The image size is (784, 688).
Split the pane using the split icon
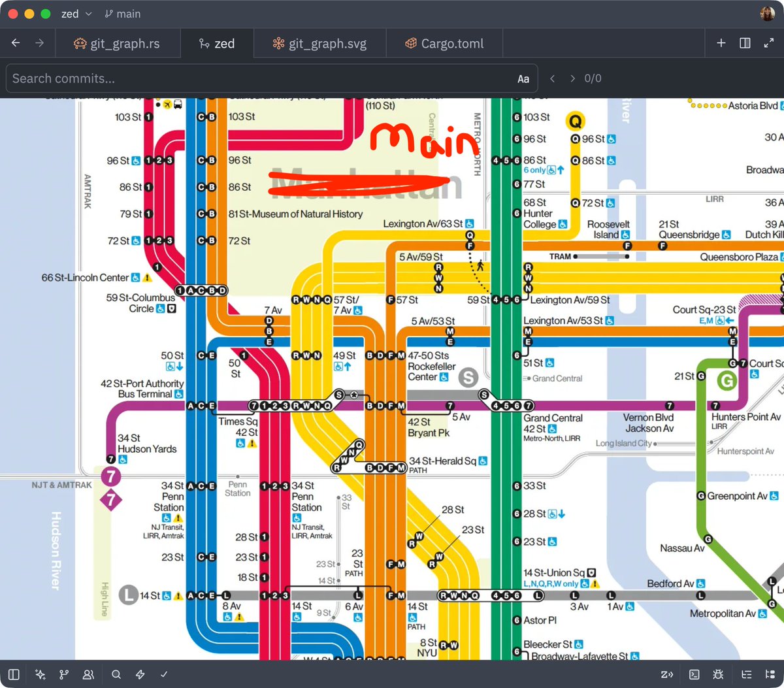click(x=745, y=43)
